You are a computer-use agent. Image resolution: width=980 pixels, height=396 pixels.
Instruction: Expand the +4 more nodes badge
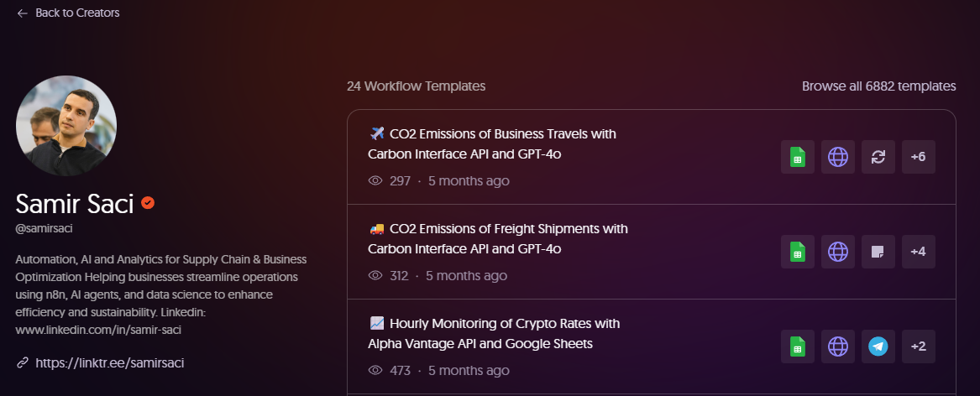[919, 252]
